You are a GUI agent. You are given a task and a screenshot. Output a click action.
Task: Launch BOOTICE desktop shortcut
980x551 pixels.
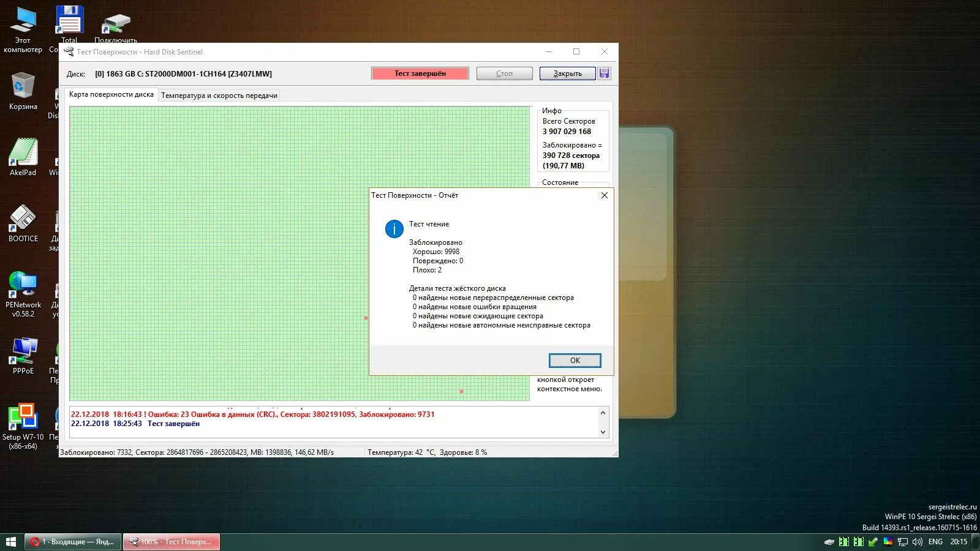(23, 223)
